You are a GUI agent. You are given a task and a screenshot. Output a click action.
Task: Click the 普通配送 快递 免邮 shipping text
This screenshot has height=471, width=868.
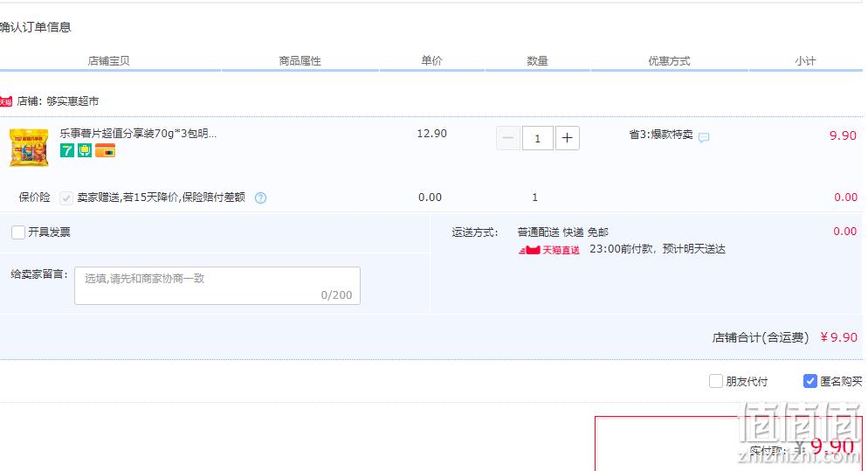point(563,232)
